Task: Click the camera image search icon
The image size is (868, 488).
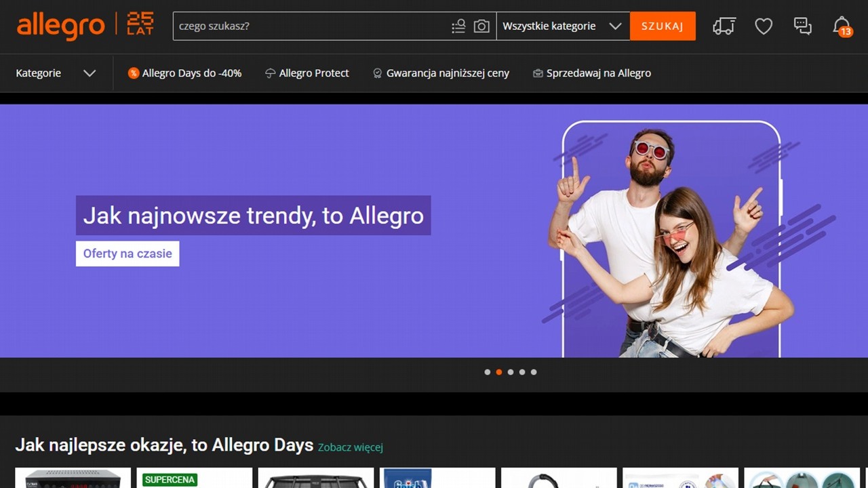Action: [481, 26]
